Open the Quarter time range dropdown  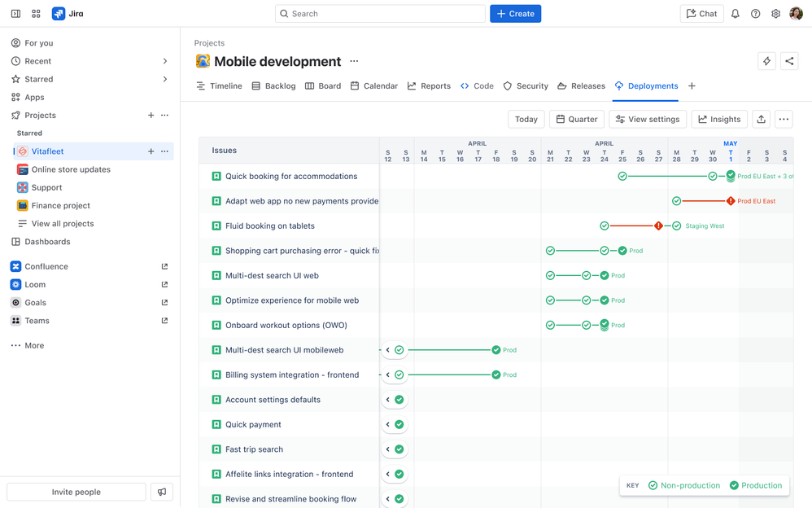click(576, 119)
